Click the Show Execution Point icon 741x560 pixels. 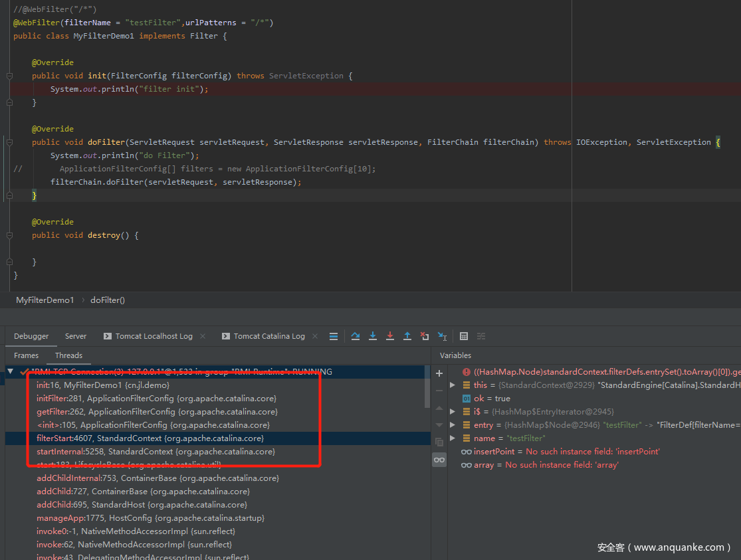click(x=334, y=336)
